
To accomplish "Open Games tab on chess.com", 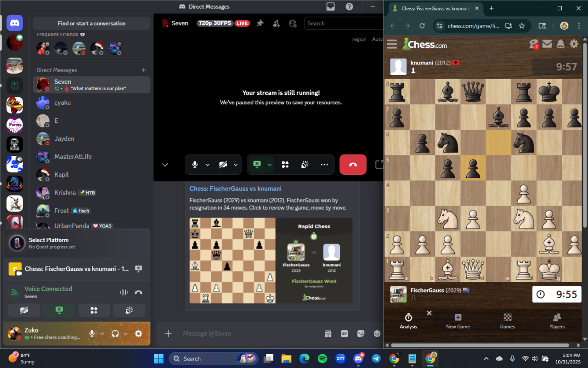I will (x=508, y=321).
